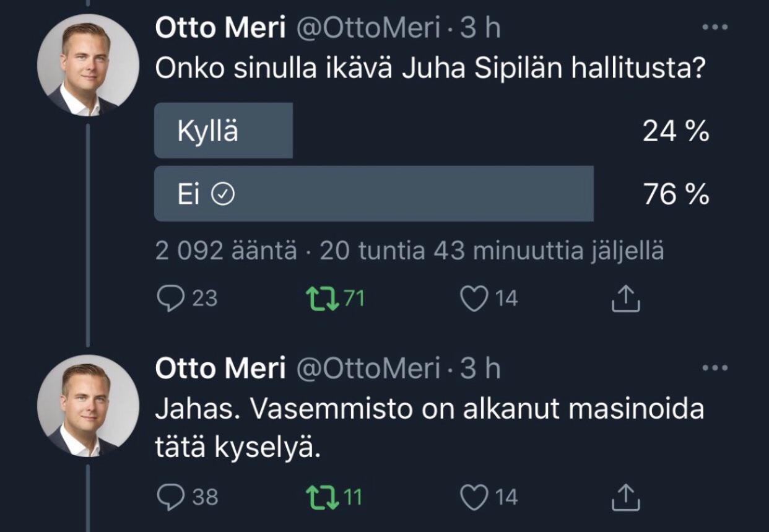Image resolution: width=769 pixels, height=532 pixels.
Task: Select the 'Kyllä' poll result bar
Action: pyautogui.click(x=224, y=131)
